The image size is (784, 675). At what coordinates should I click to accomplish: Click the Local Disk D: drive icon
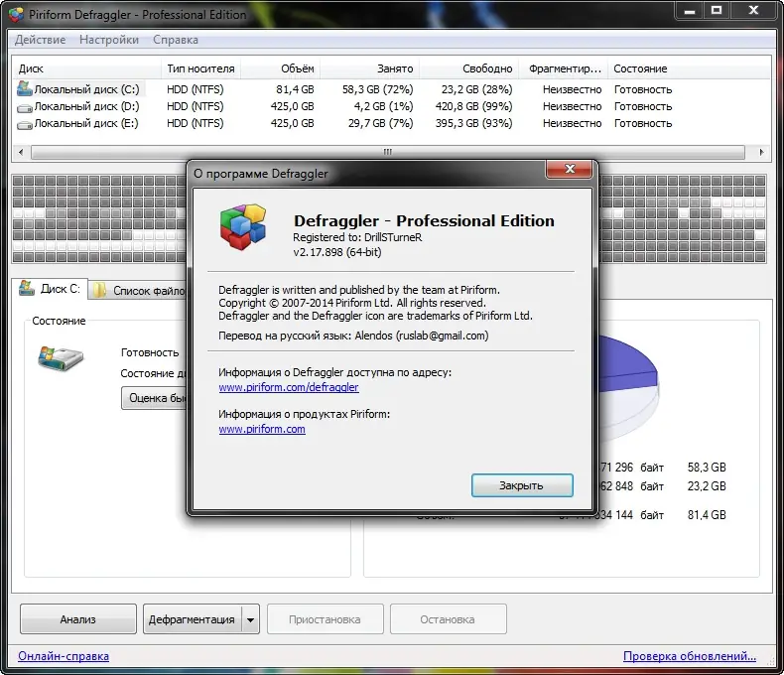click(25, 107)
